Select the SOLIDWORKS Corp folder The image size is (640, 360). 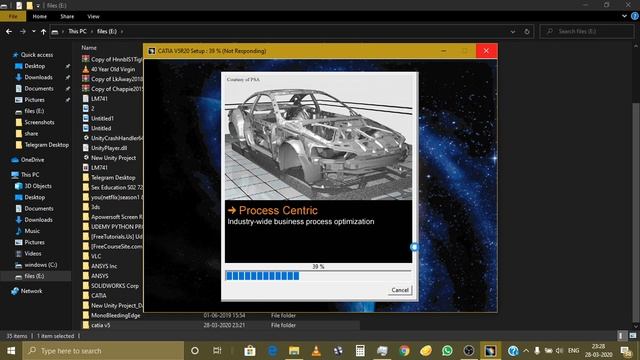[x=115, y=286]
